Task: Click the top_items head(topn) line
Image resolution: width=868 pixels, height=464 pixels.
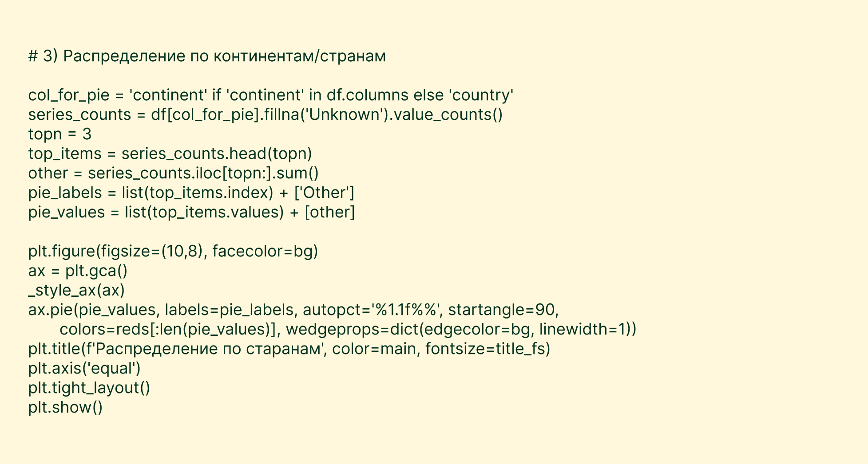Action: (x=170, y=154)
